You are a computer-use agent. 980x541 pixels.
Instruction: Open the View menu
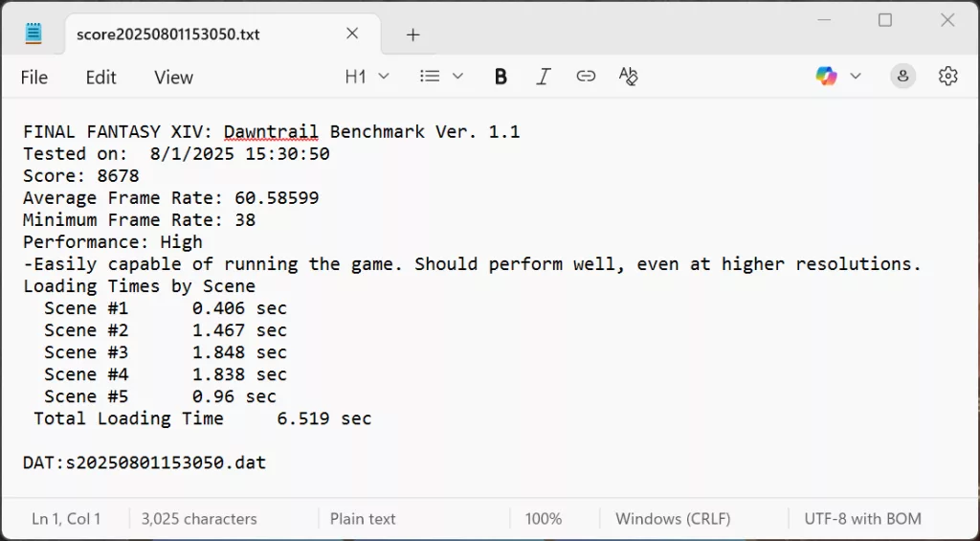click(174, 77)
